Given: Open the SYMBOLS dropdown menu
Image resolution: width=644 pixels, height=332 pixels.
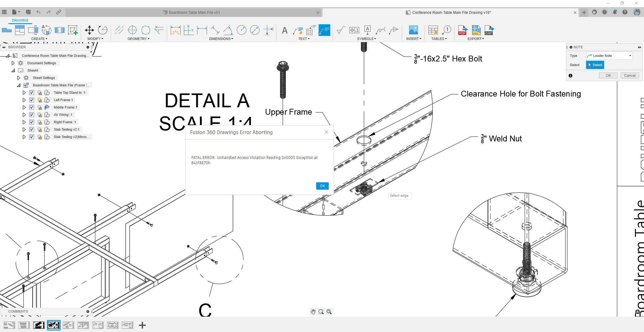Looking at the screenshot, I should coord(367,39).
